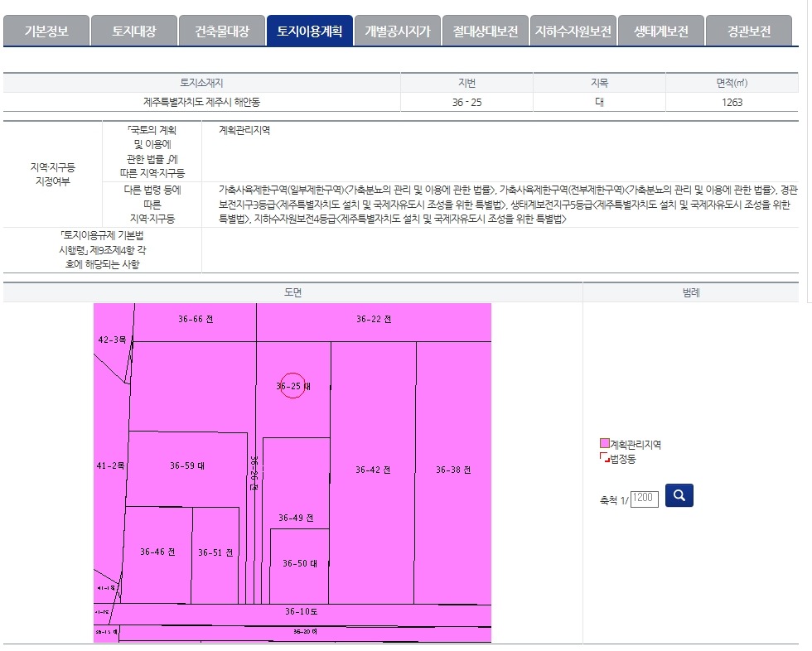Screen dimensions: 812x651
Task: Click parcel 36-42 전 on the map
Action: pos(373,470)
